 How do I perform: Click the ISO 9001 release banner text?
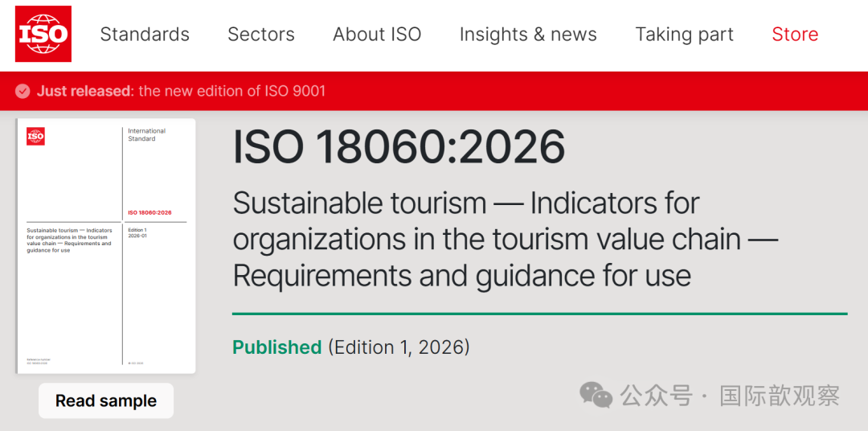[181, 91]
